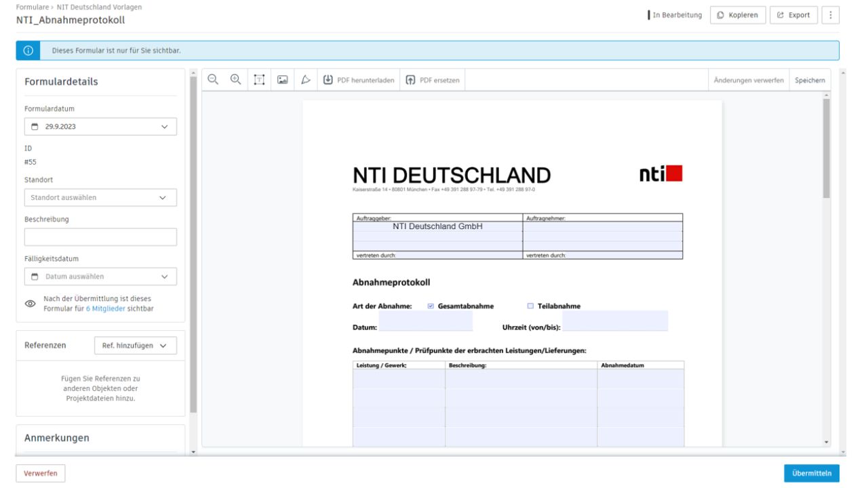868x488 pixels.
Task: Open the Formulardatum date dropdown
Action: click(100, 127)
